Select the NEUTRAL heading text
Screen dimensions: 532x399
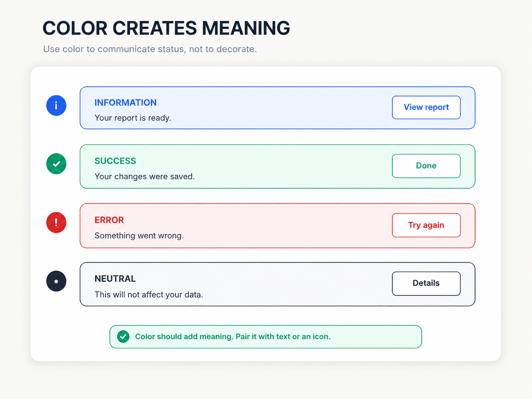tap(115, 279)
